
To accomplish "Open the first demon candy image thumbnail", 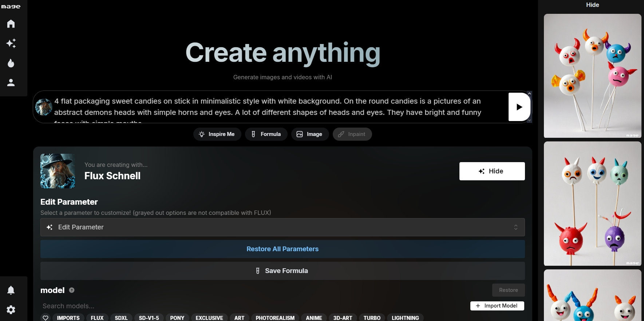I will [x=593, y=76].
